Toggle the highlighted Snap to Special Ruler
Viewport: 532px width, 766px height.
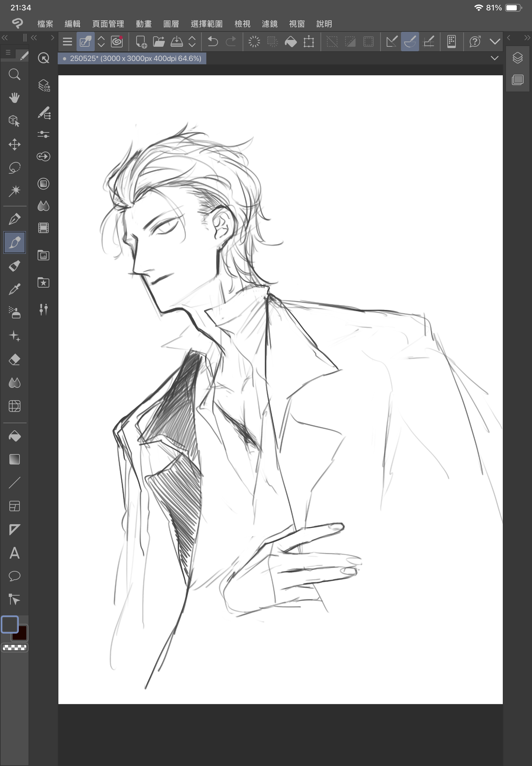pos(410,42)
